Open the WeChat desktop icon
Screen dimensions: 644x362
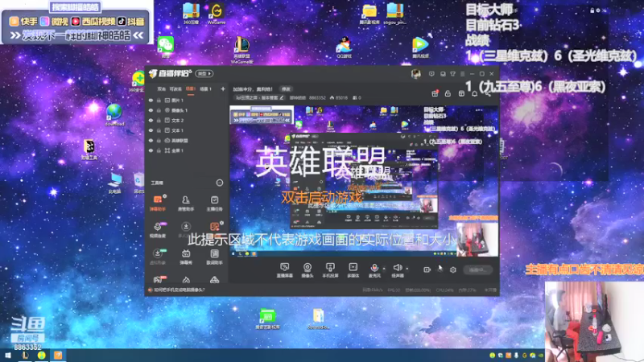click(166, 47)
